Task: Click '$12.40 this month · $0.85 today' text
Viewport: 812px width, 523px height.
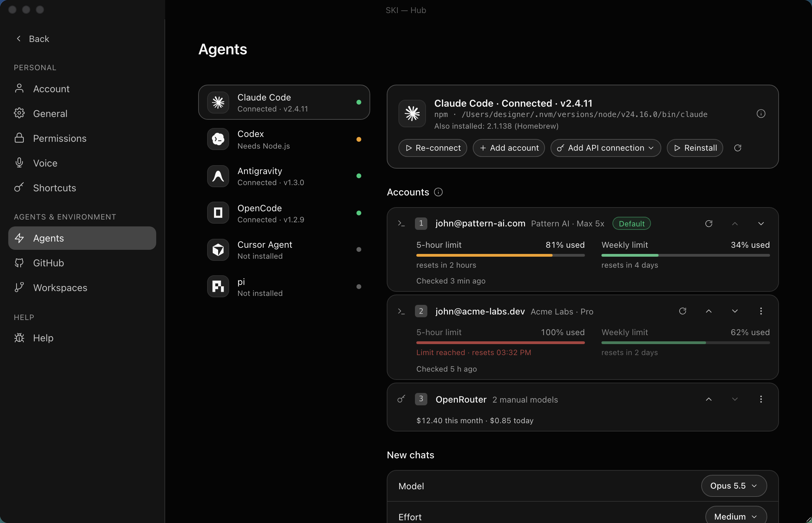Action: pos(475,420)
